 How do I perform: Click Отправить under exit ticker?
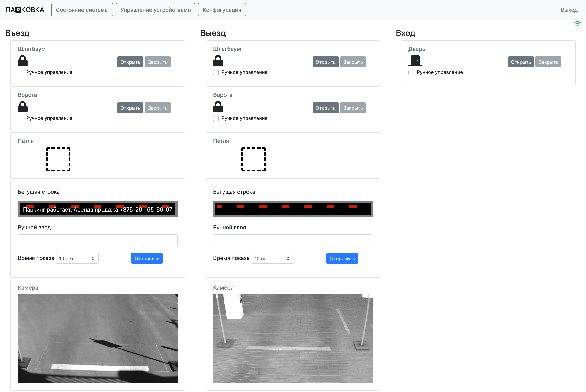342,259
